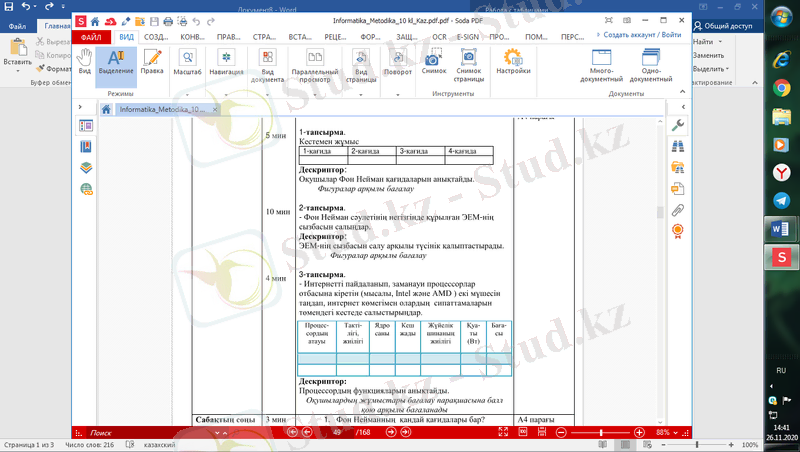Open Telegram from the taskbar
Image resolution: width=800 pixels, height=452 pixels.
[780, 201]
